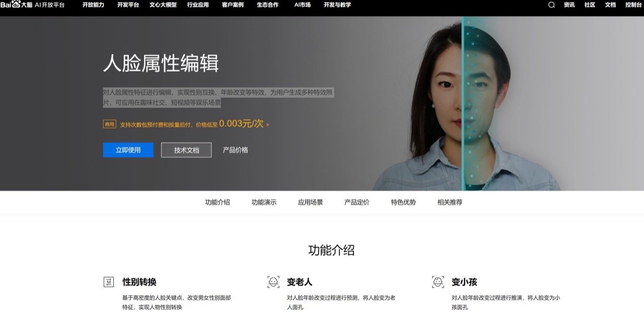Open 文档 link in header

click(610, 5)
